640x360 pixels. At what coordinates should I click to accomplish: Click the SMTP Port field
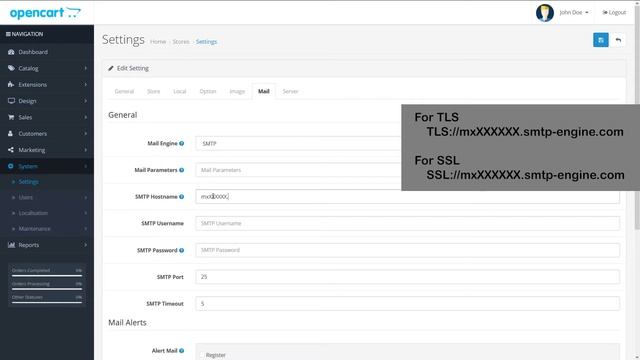click(x=407, y=277)
